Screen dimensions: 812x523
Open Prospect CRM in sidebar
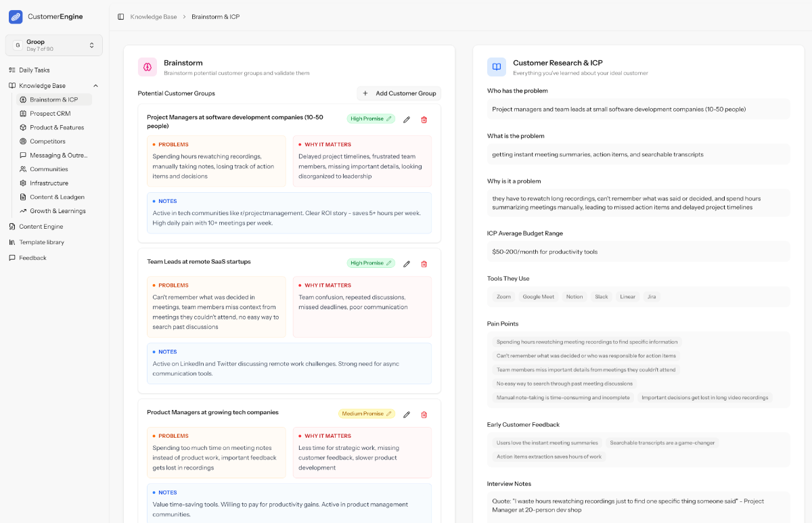(x=50, y=114)
